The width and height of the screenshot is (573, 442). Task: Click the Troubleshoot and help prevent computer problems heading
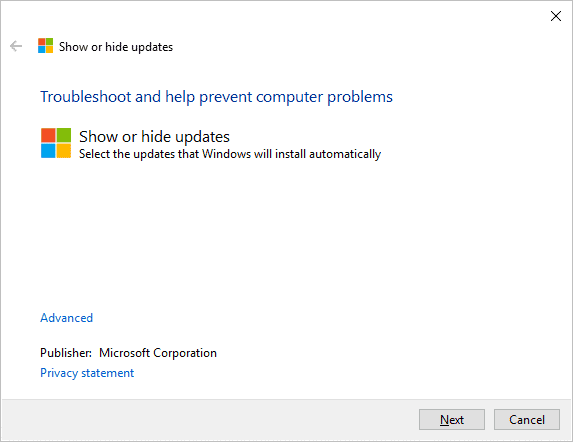click(x=216, y=97)
